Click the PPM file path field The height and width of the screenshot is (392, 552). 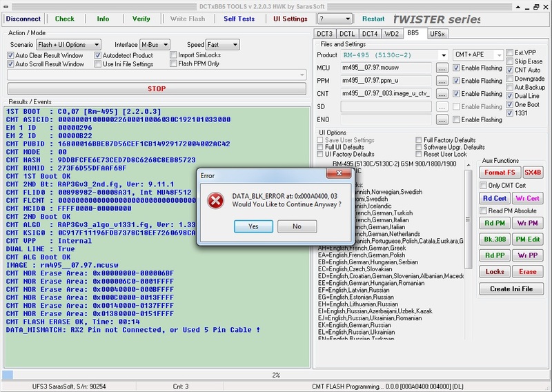(386, 81)
